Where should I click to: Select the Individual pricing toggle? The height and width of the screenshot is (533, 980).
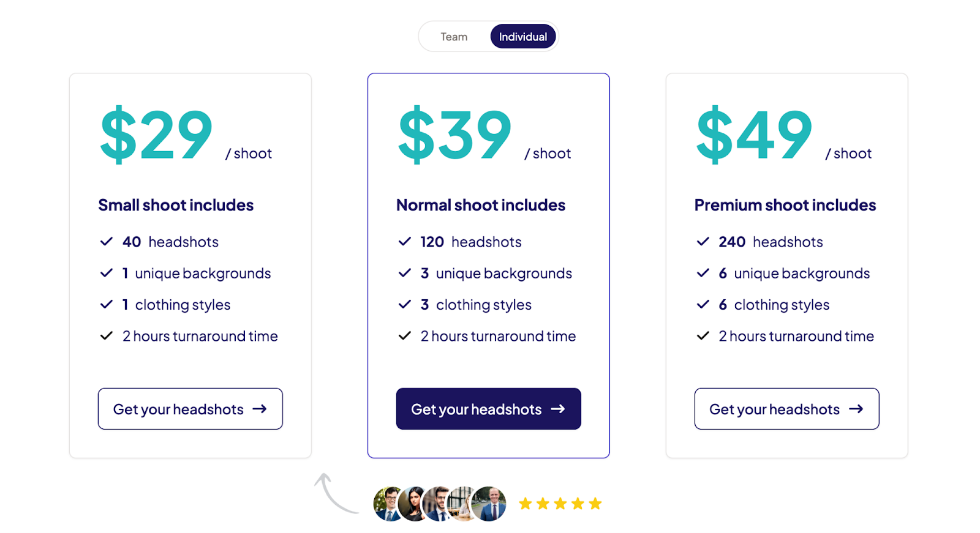tap(523, 37)
